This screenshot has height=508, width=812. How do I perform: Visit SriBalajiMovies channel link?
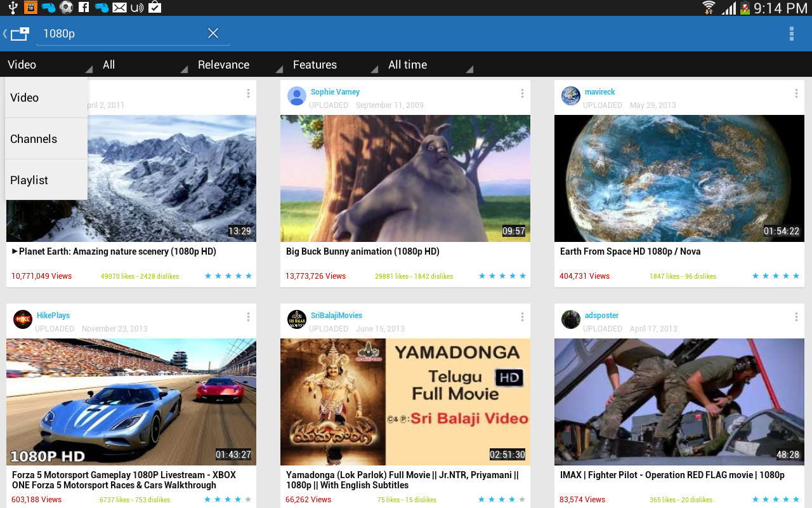coord(336,316)
